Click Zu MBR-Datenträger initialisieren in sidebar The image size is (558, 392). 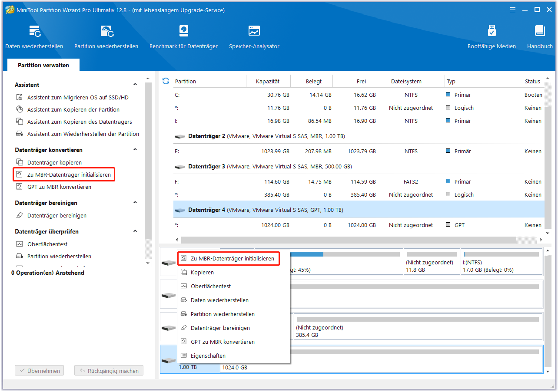coord(64,175)
